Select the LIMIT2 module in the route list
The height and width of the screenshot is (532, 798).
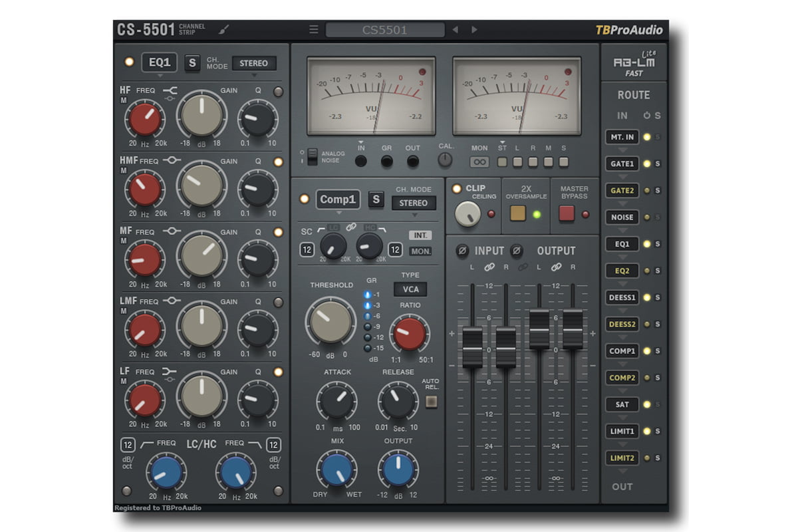[x=622, y=458]
